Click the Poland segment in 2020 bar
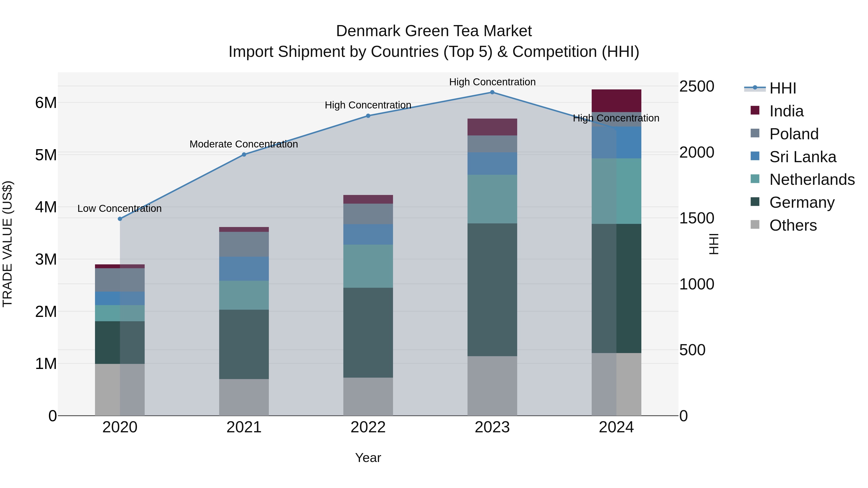 click(x=120, y=280)
